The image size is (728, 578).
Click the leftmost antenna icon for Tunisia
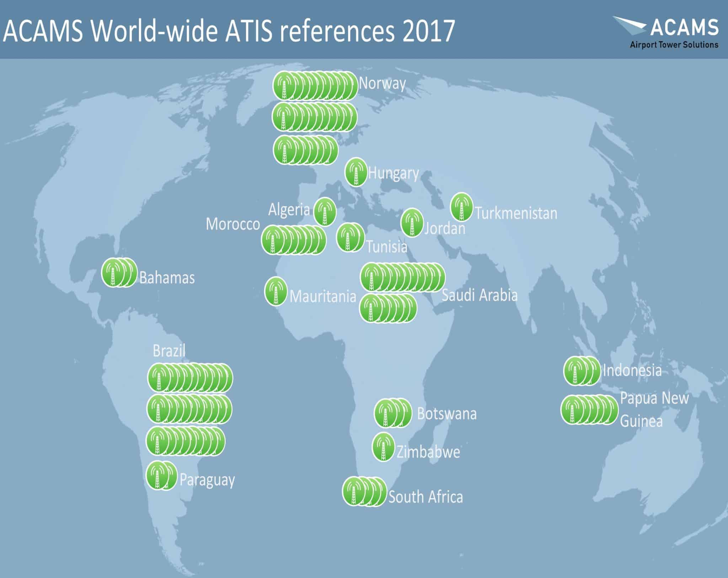347,237
